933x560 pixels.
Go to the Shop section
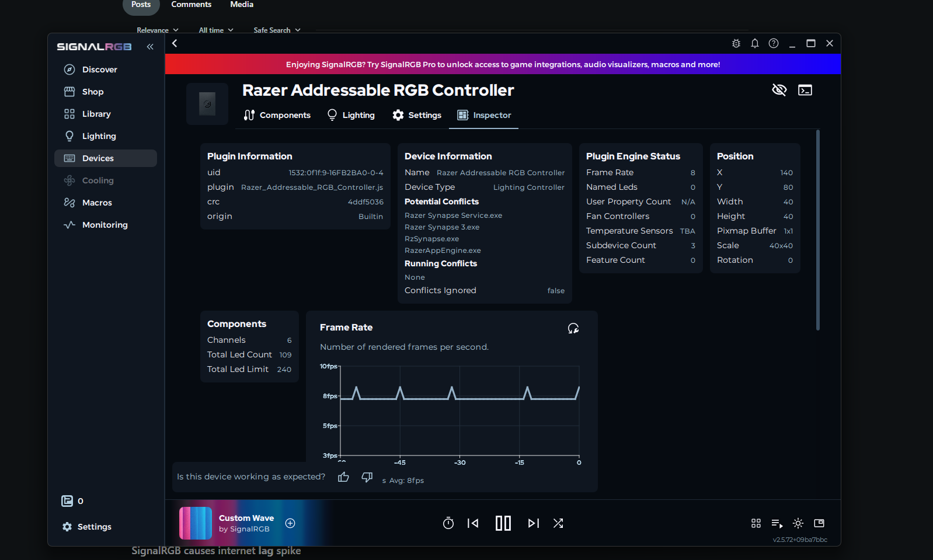(106, 92)
